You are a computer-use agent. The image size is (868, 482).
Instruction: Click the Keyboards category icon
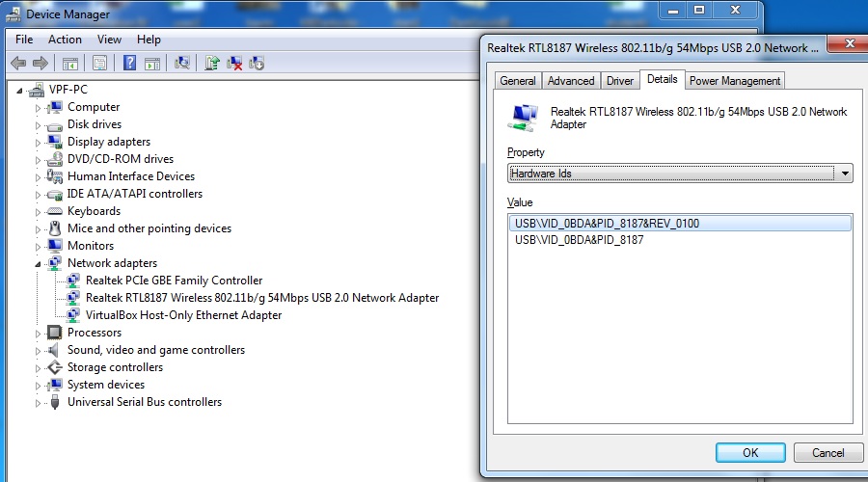pos(55,211)
